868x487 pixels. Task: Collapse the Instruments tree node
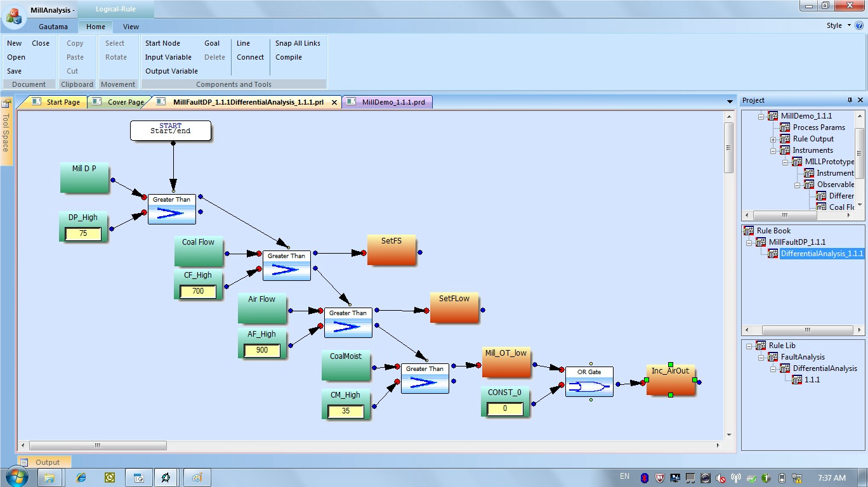pos(773,150)
